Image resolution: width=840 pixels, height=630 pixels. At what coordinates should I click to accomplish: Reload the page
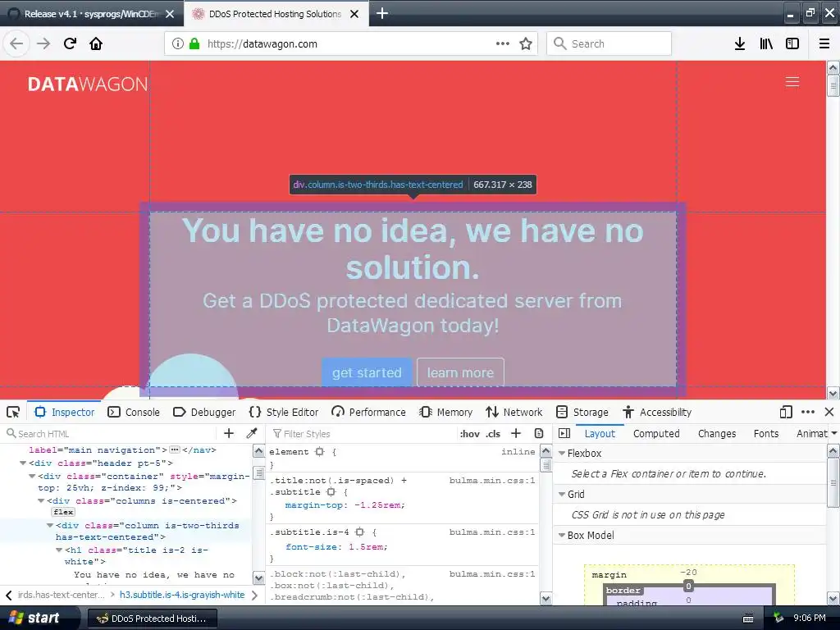[70, 43]
